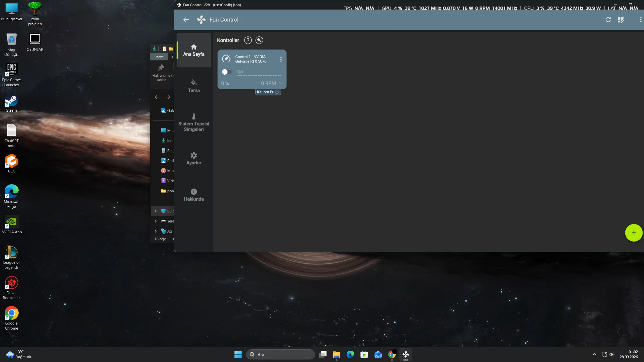Toggle the Control 1 manual control switch
The image size is (644, 362).
click(227, 72)
